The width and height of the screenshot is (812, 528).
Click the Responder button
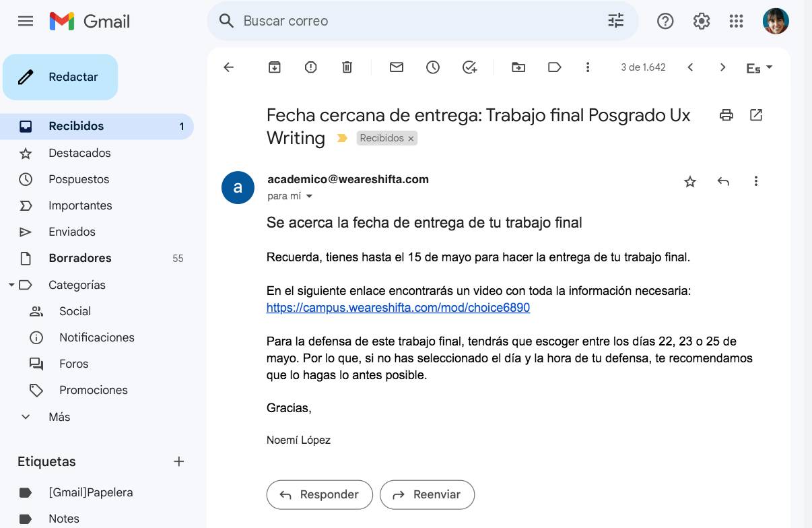tap(319, 494)
